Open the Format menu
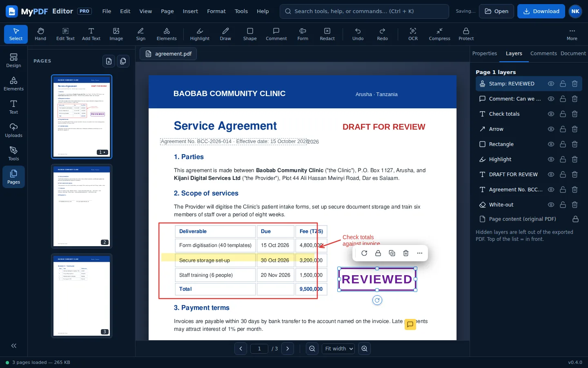The image size is (588, 368). [x=216, y=11]
